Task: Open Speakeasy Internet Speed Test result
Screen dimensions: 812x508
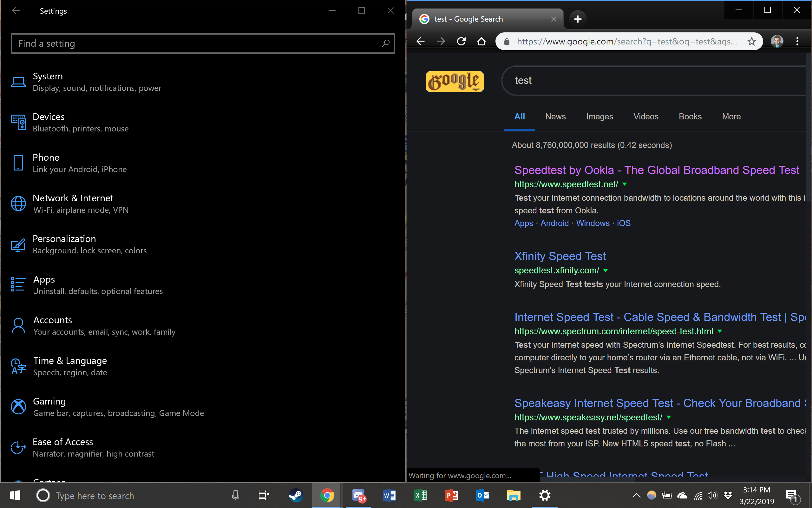Action: (x=660, y=403)
